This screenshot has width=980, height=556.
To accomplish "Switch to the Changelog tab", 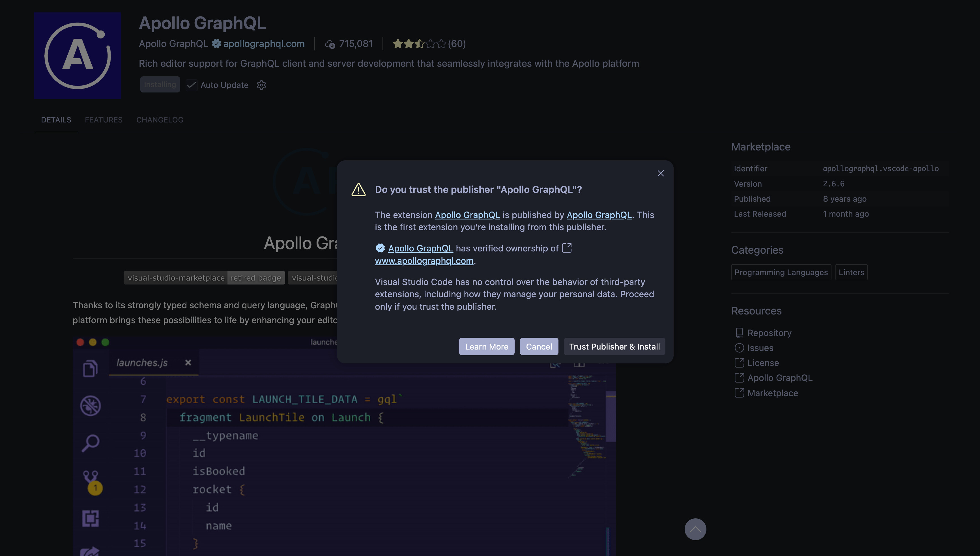I will pos(160,120).
